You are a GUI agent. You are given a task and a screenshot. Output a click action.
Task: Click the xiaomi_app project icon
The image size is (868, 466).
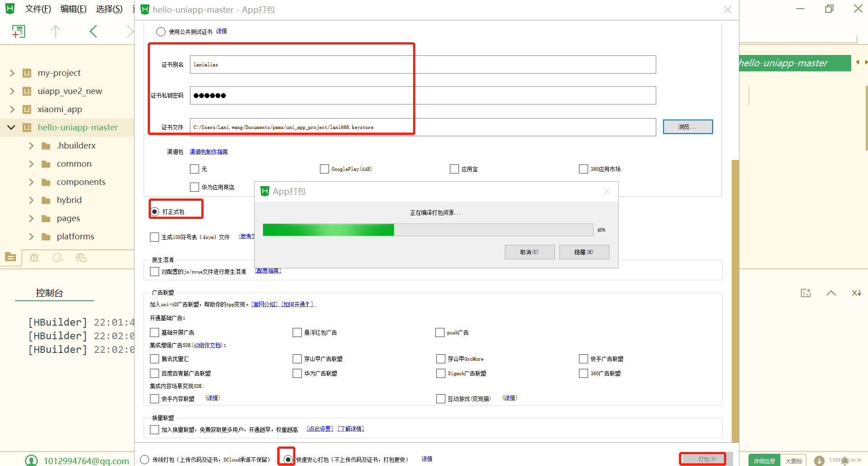coord(27,109)
